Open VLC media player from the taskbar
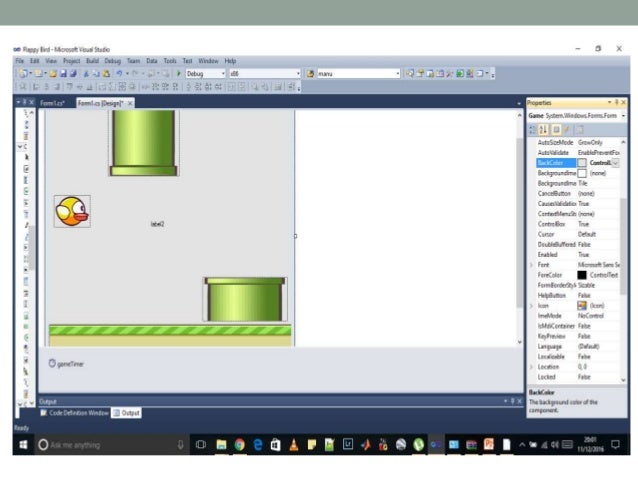Image resolution: width=638 pixels, height=479 pixels. pos(294,445)
